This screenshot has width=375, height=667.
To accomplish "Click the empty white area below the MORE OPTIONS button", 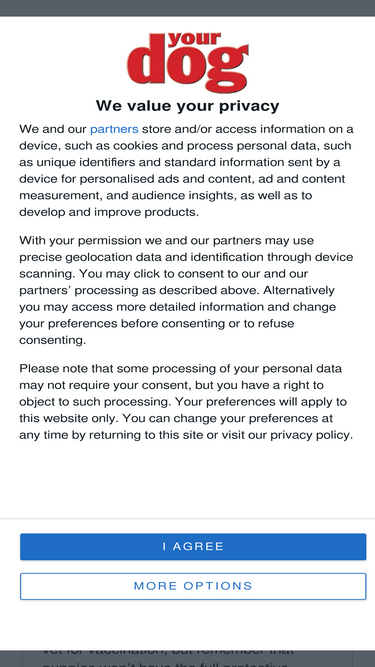I will click(188, 624).
